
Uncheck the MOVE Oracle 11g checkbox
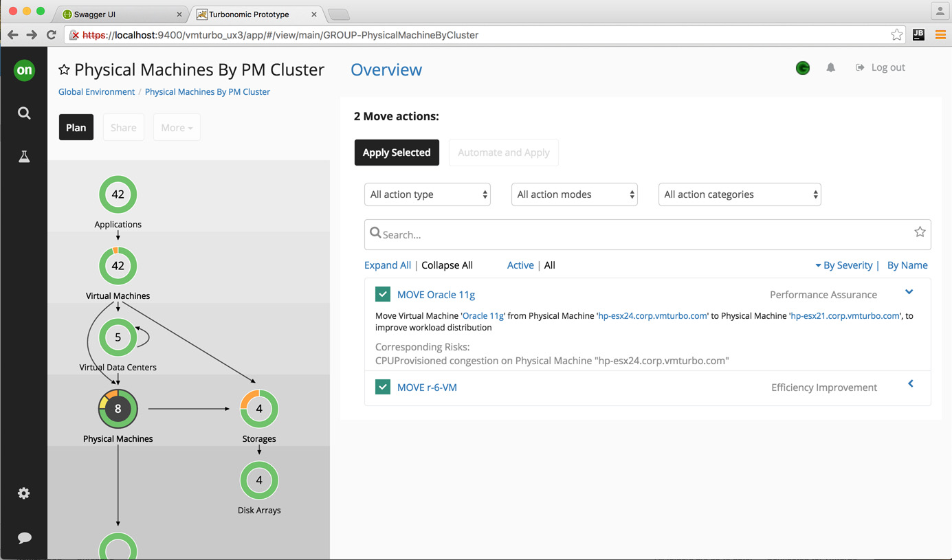pyautogui.click(x=383, y=294)
